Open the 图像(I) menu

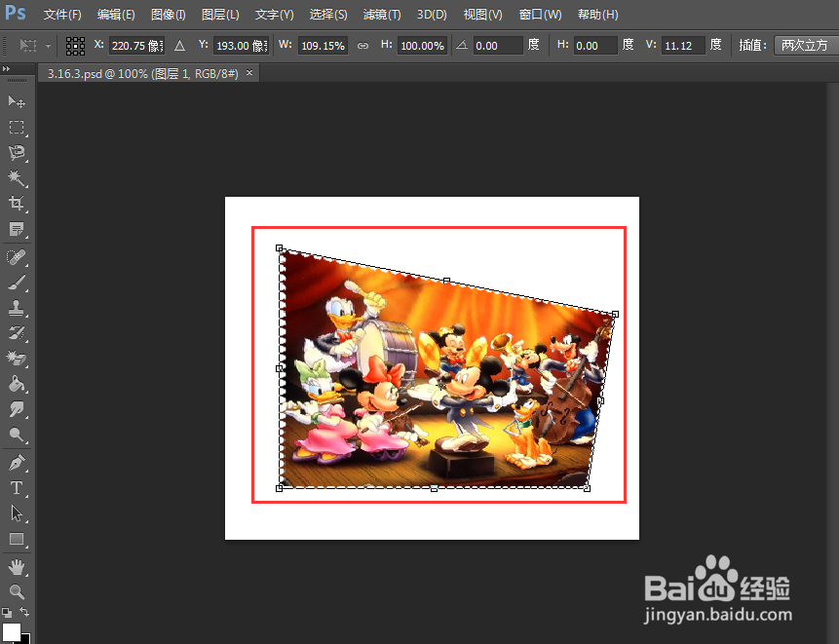tap(168, 15)
